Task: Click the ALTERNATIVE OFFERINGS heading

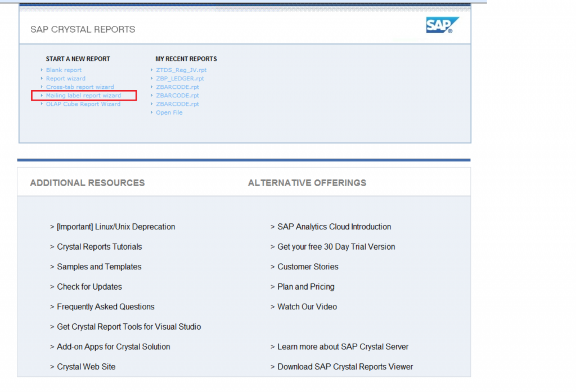Action: click(307, 183)
